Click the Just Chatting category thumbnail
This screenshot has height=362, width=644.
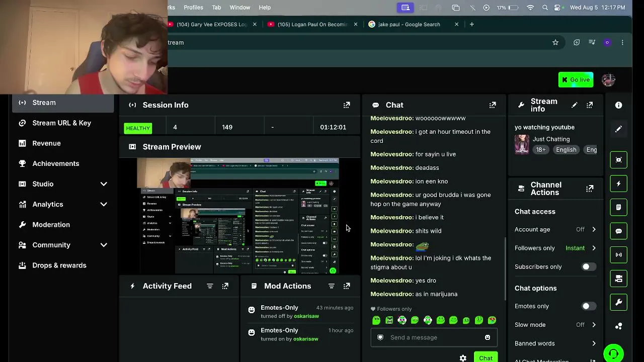click(522, 144)
